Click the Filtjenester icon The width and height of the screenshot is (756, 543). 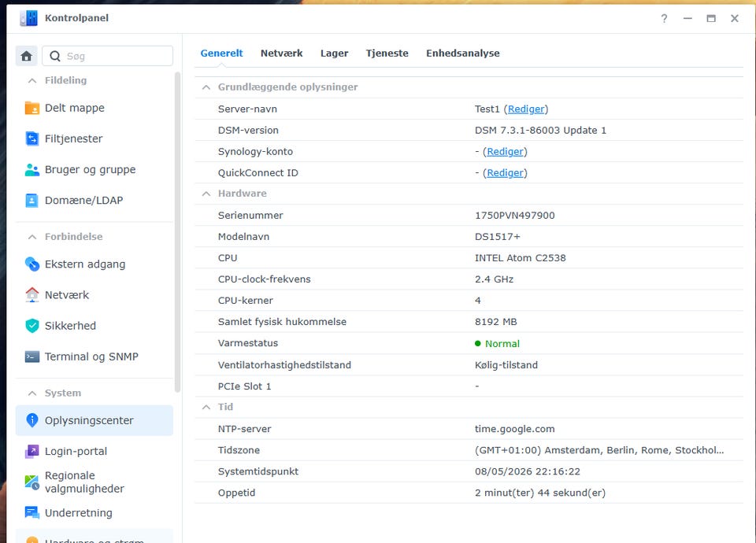[x=31, y=139]
